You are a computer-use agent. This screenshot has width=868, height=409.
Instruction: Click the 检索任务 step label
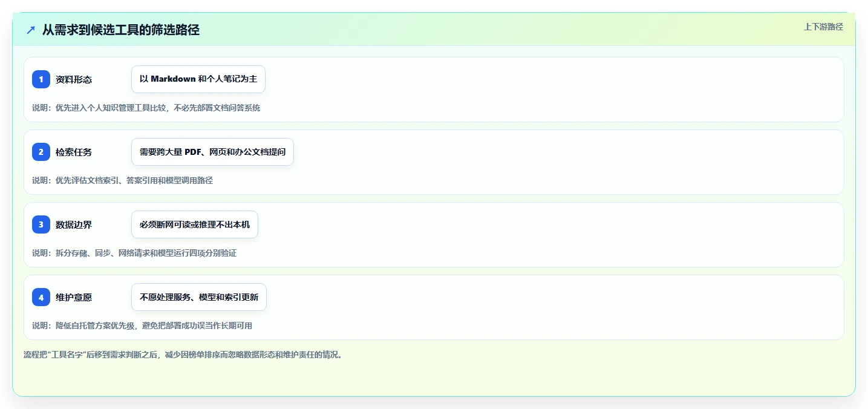click(x=74, y=152)
